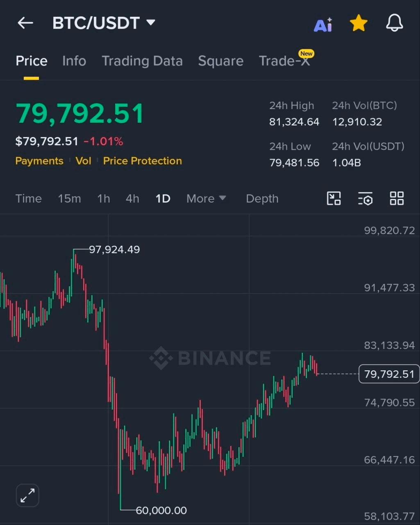The height and width of the screenshot is (525, 420).
Task: Open the Vol tag link
Action: (x=83, y=161)
